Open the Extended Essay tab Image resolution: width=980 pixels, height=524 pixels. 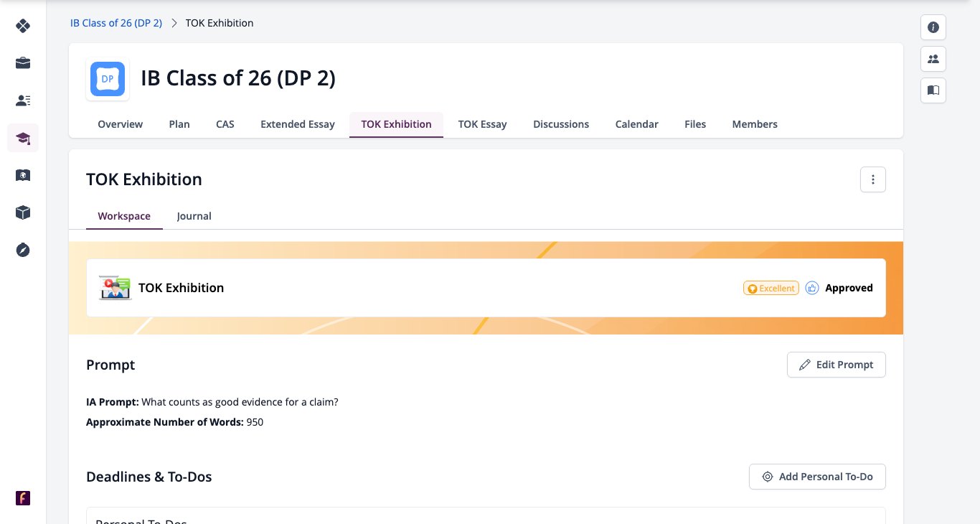(x=298, y=124)
